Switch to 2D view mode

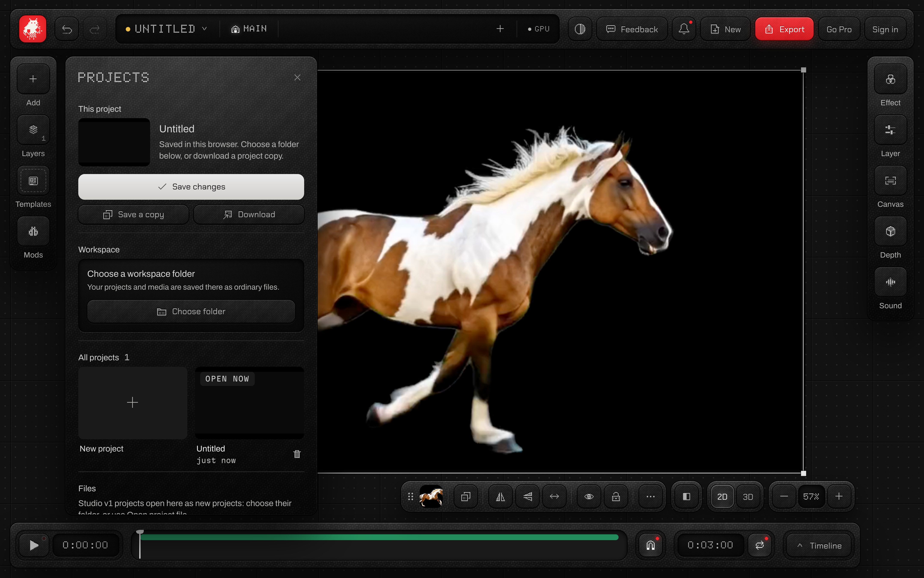point(722,497)
